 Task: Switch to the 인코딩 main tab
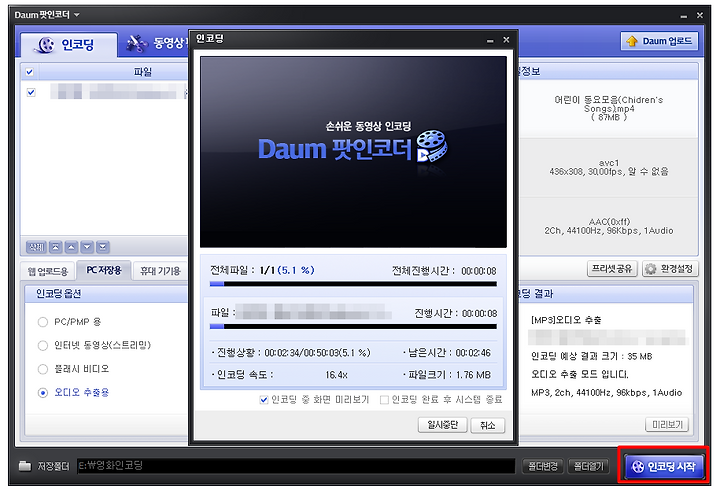pyautogui.click(x=69, y=45)
